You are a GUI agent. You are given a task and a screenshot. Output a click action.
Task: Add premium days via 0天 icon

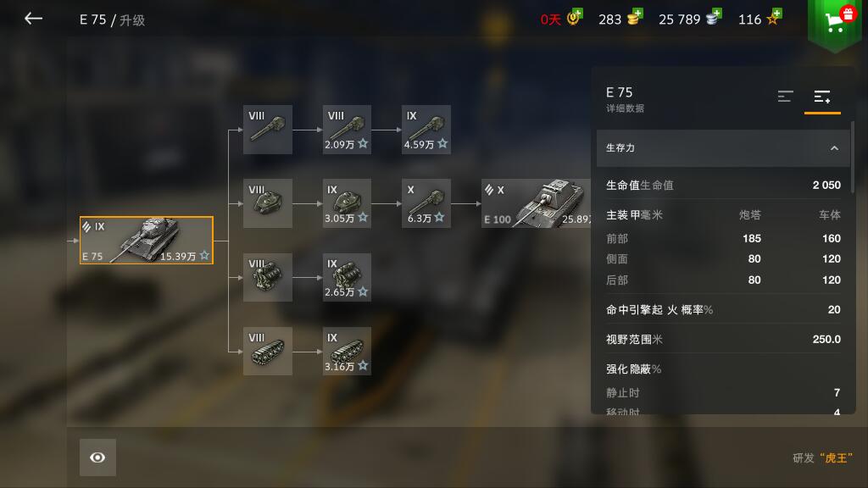[x=576, y=17]
